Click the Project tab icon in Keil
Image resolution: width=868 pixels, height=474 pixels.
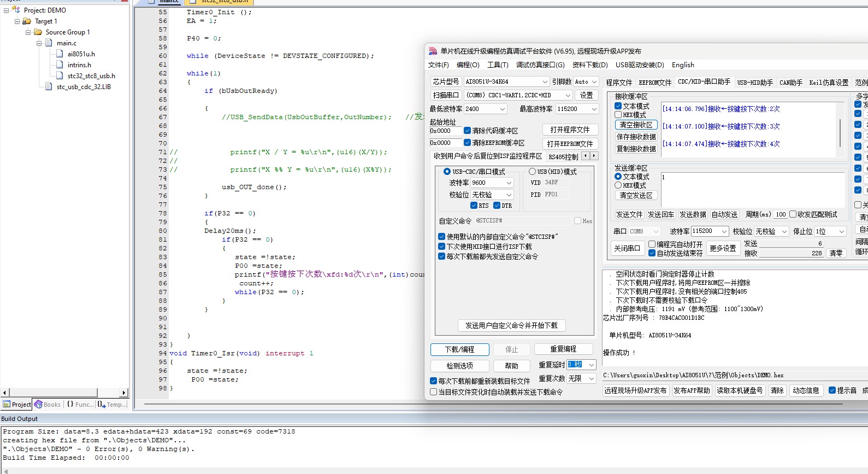point(7,404)
